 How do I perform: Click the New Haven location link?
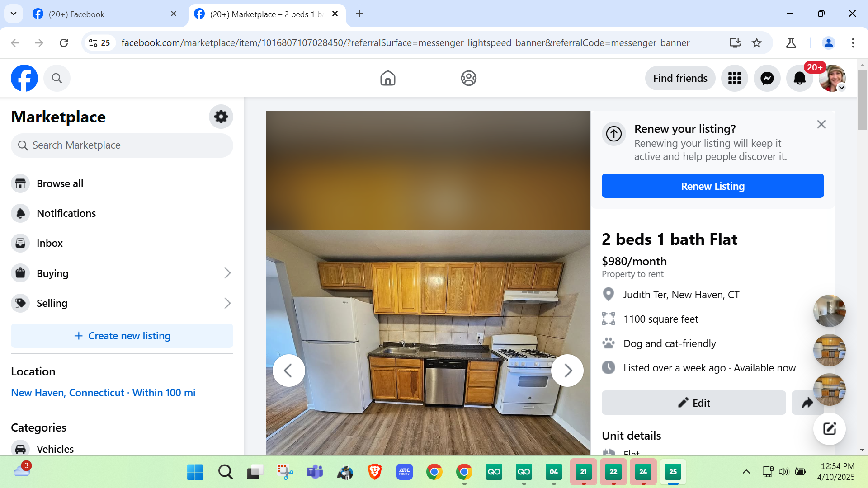point(103,393)
